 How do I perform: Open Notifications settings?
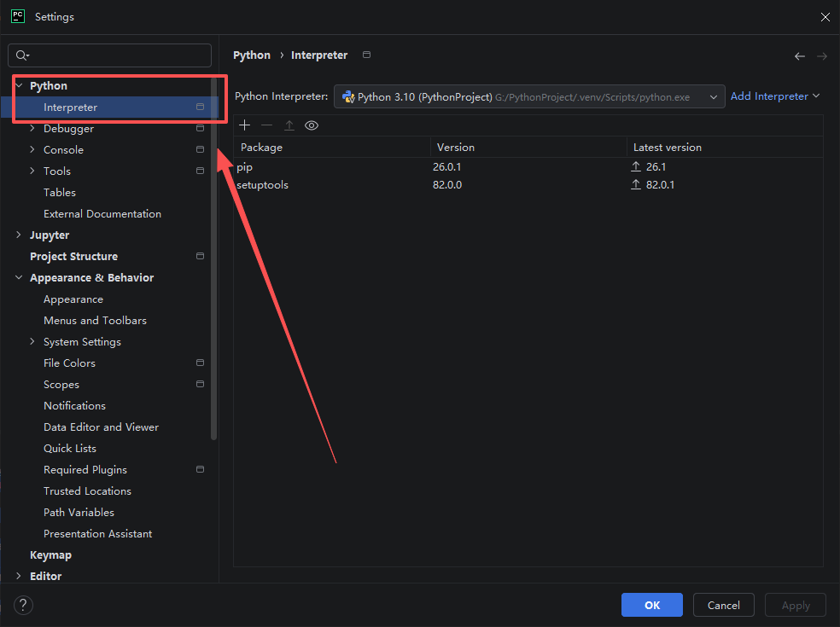[x=74, y=406]
